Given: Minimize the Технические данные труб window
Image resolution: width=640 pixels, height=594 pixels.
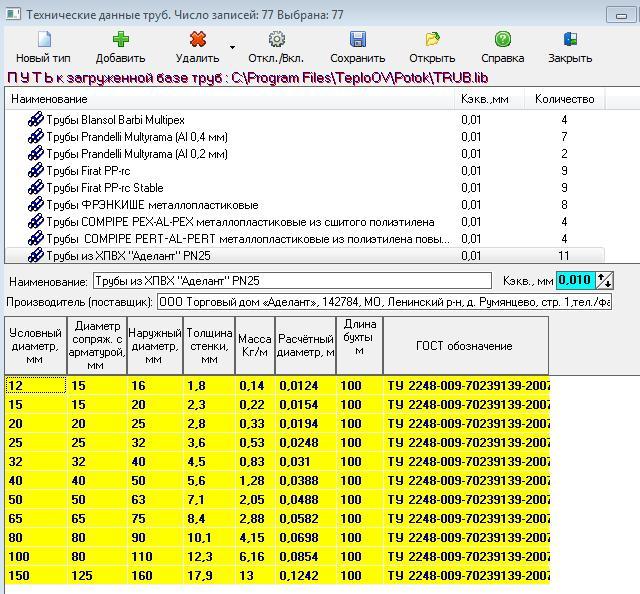Looking at the screenshot, I should point(622,16).
